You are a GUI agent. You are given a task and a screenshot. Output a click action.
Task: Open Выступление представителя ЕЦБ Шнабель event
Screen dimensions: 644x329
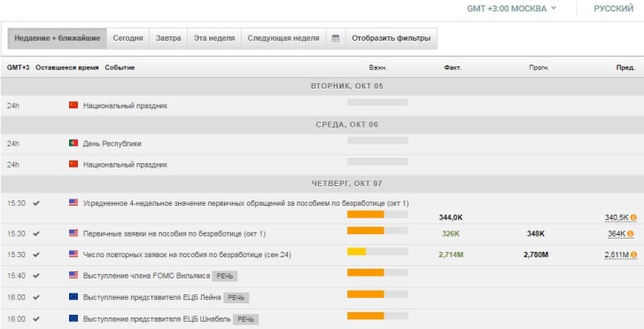[x=157, y=318]
